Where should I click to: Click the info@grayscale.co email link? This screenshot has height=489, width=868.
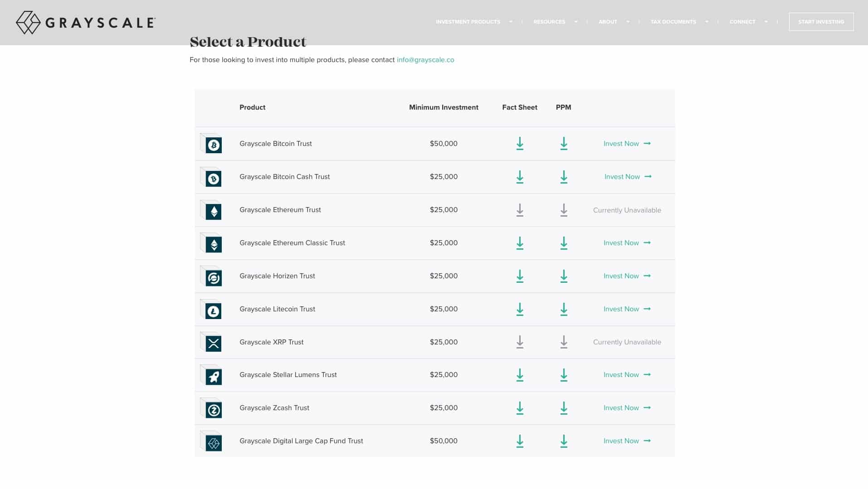point(425,60)
